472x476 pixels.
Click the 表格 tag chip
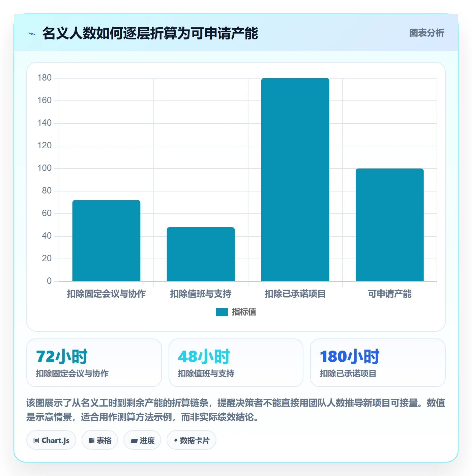tap(100, 440)
